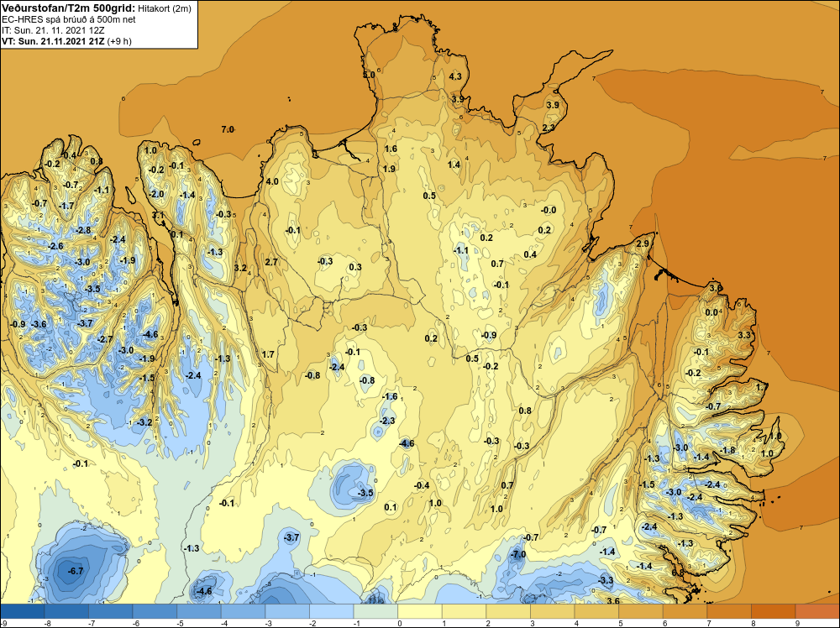This screenshot has width=840, height=628.
Task: Click the -2.6 temperature value
Action: click(55, 246)
